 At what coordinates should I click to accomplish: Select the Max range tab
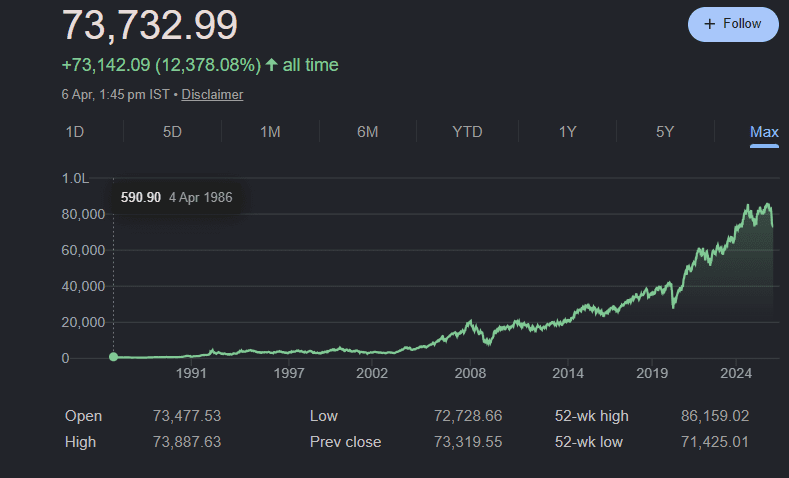(x=764, y=132)
